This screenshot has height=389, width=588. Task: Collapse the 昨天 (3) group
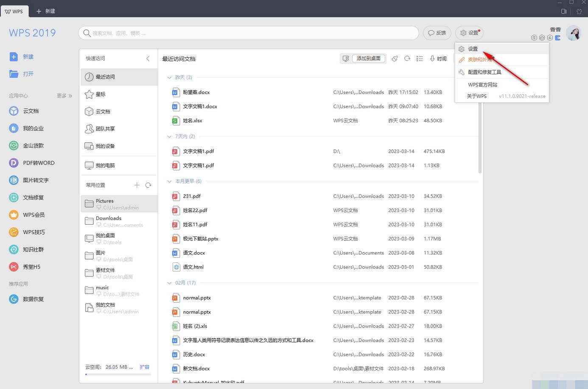tap(169, 77)
